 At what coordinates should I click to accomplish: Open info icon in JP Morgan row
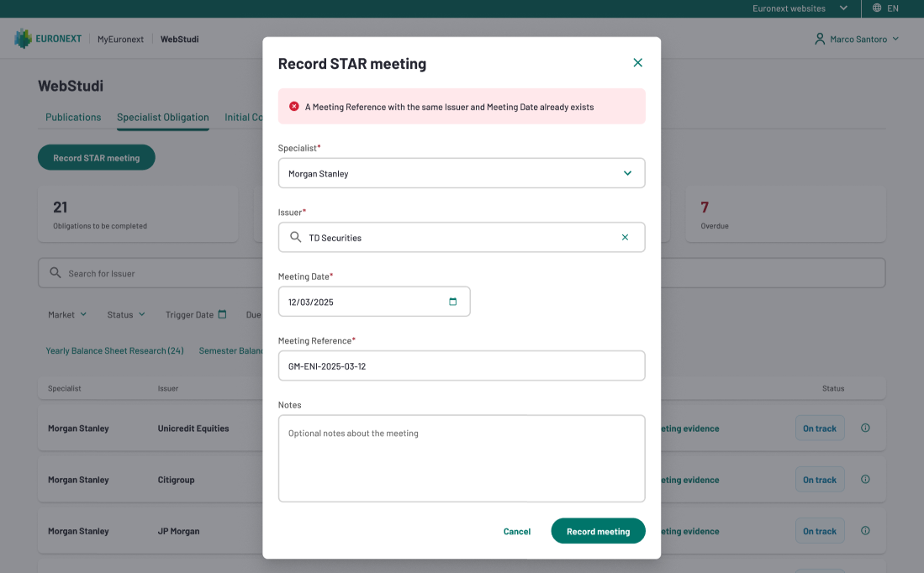(865, 530)
